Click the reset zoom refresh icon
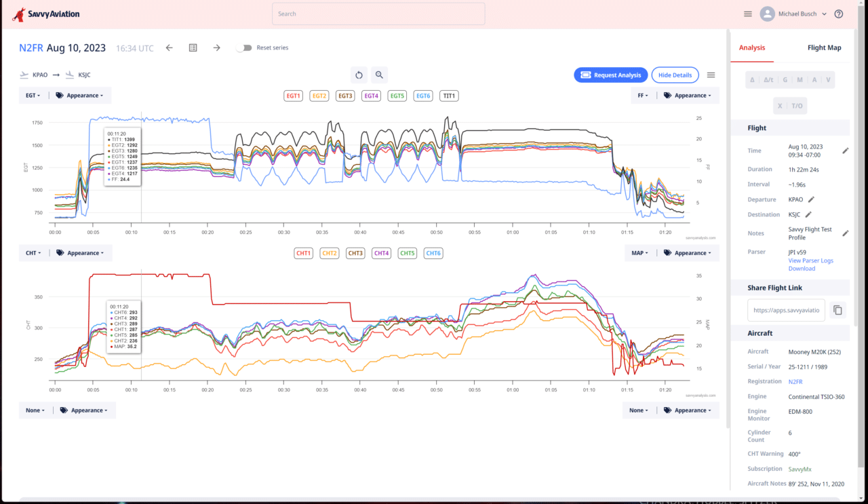This screenshot has height=504, width=868. pos(359,75)
